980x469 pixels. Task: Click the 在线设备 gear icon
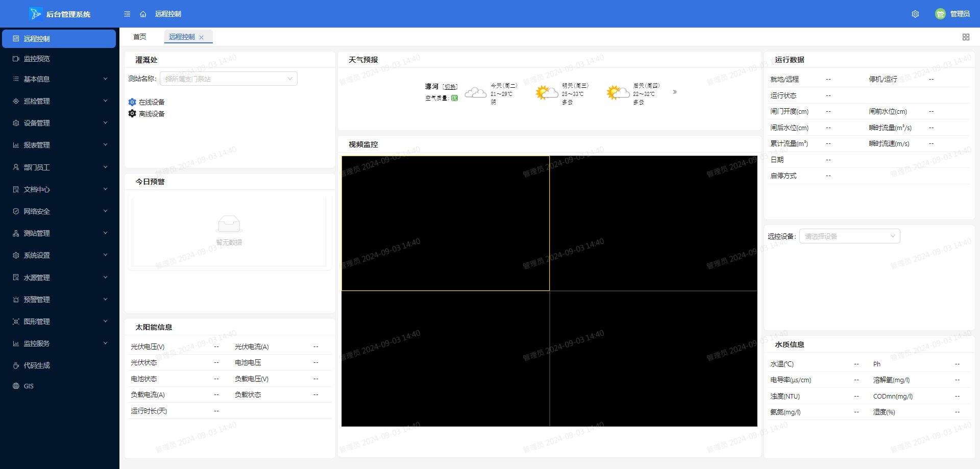click(x=132, y=102)
